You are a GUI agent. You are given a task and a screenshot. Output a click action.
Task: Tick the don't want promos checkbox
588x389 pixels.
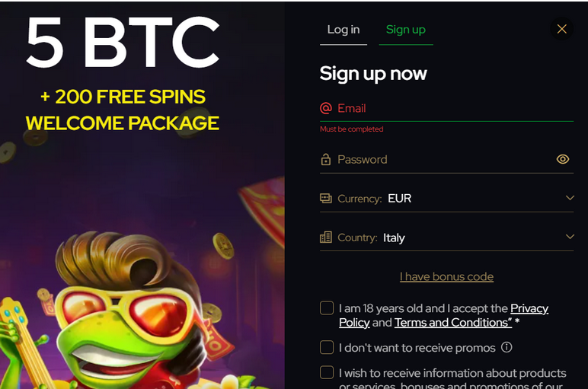tap(327, 348)
